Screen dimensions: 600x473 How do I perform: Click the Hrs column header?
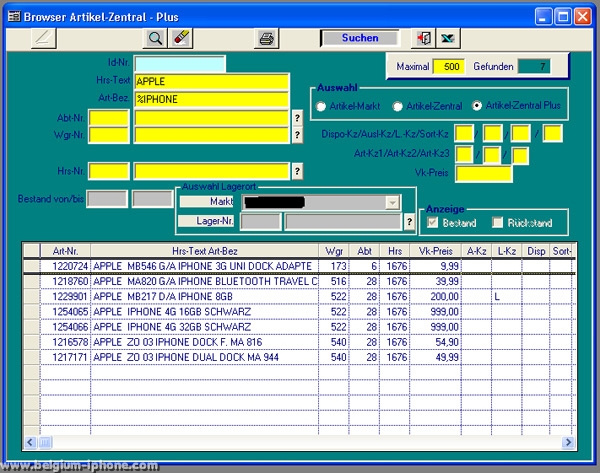(x=395, y=251)
